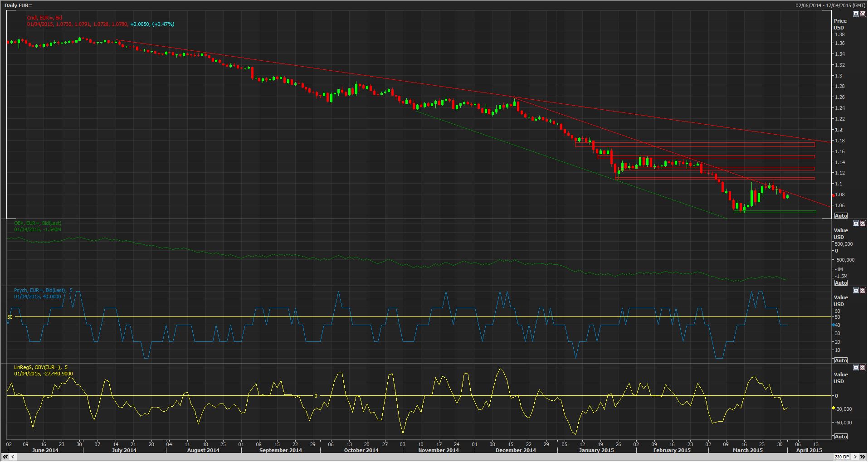Image resolution: width=868 pixels, height=462 pixels.
Task: Select the green support rectangle near 1.05
Action: point(774,212)
